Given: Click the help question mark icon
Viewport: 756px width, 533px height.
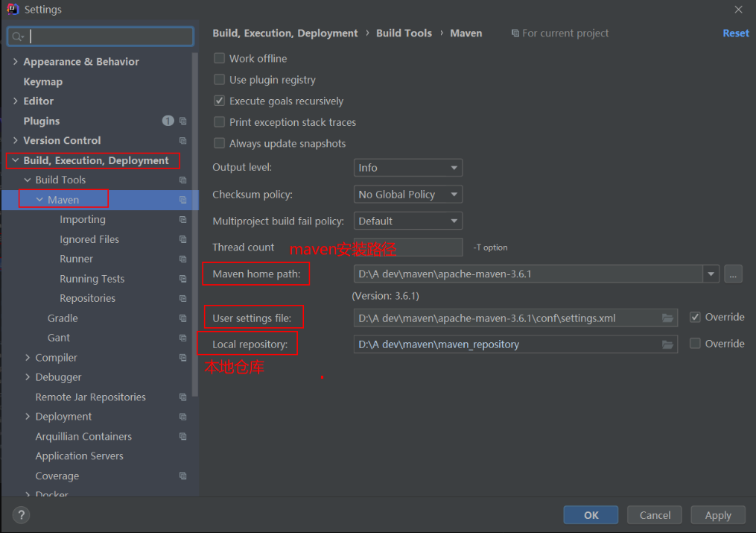Looking at the screenshot, I should pos(21,514).
